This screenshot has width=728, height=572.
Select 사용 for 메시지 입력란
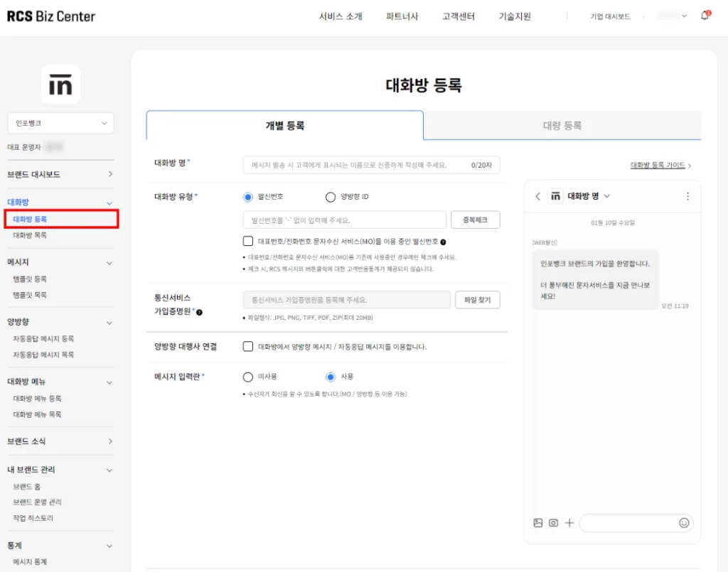[331, 377]
